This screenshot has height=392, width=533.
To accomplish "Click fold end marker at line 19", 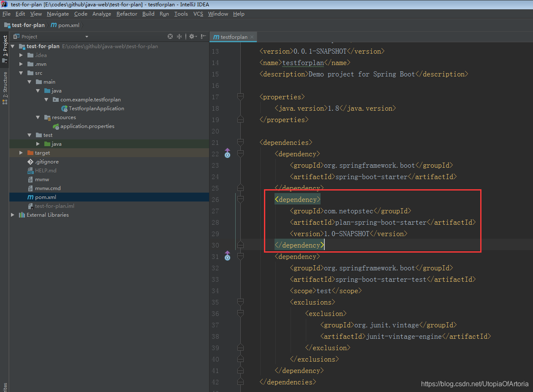I will pyautogui.click(x=240, y=120).
